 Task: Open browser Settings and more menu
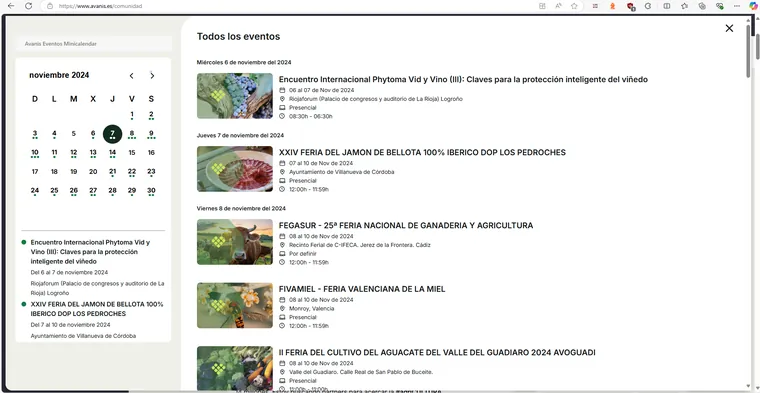737,6
